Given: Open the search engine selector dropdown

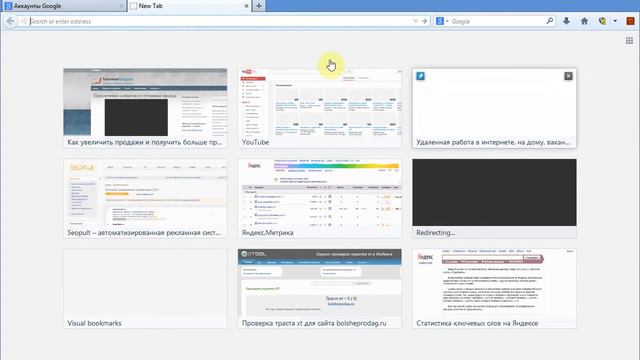Looking at the screenshot, I should 442,21.
